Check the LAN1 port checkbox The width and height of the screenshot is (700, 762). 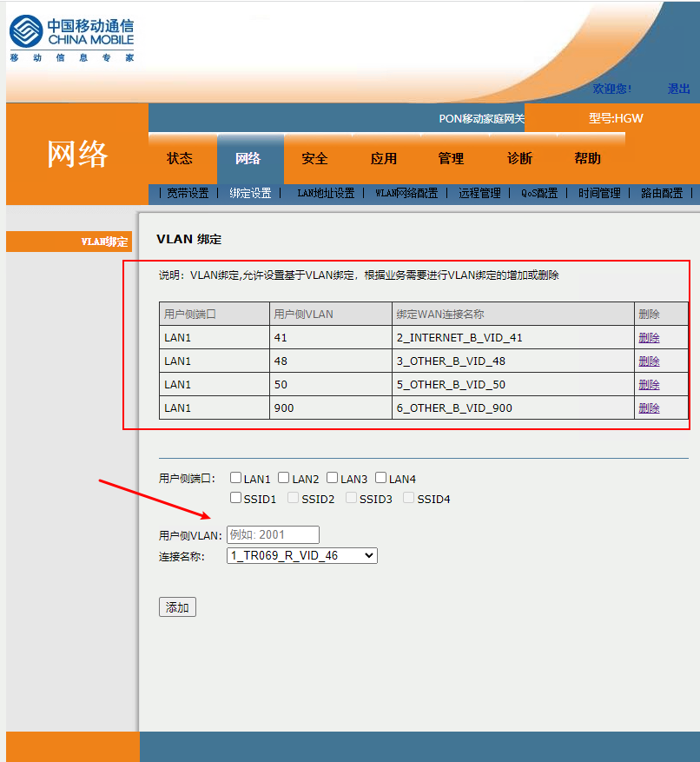pyautogui.click(x=235, y=478)
